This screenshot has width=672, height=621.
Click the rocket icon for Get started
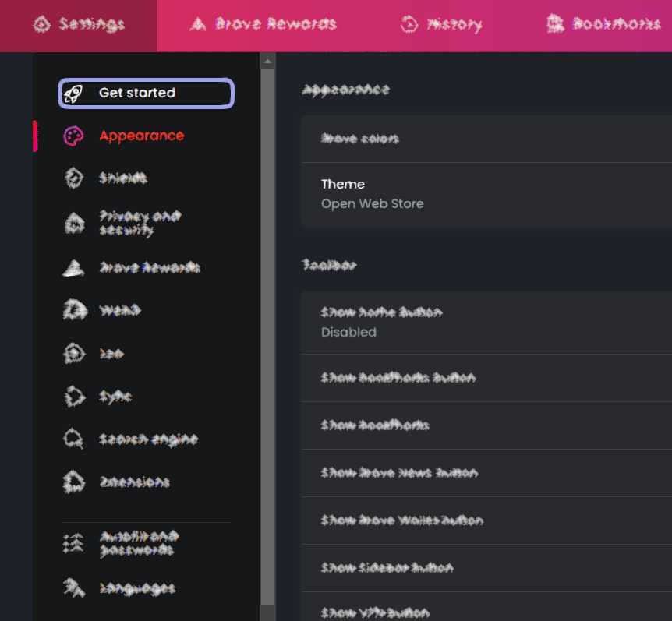click(73, 94)
